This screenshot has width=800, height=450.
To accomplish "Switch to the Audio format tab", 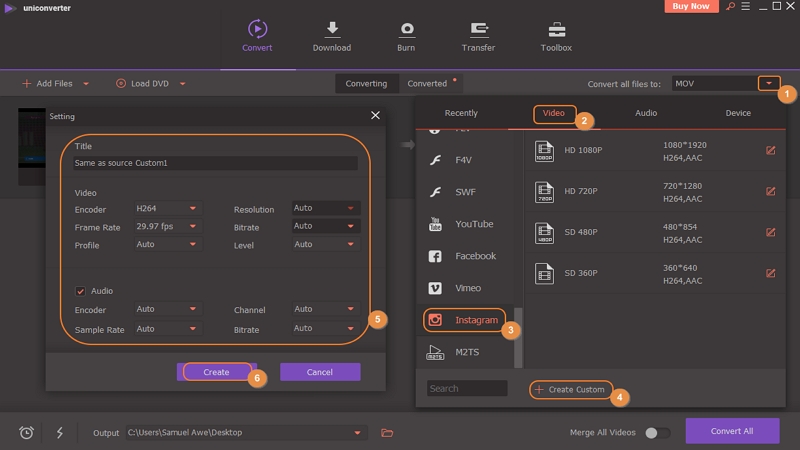I will point(646,114).
